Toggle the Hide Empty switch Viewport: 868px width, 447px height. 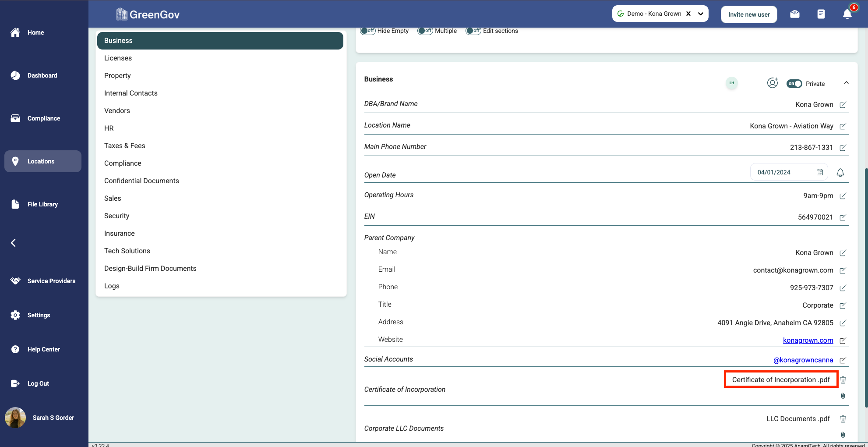pyautogui.click(x=368, y=31)
